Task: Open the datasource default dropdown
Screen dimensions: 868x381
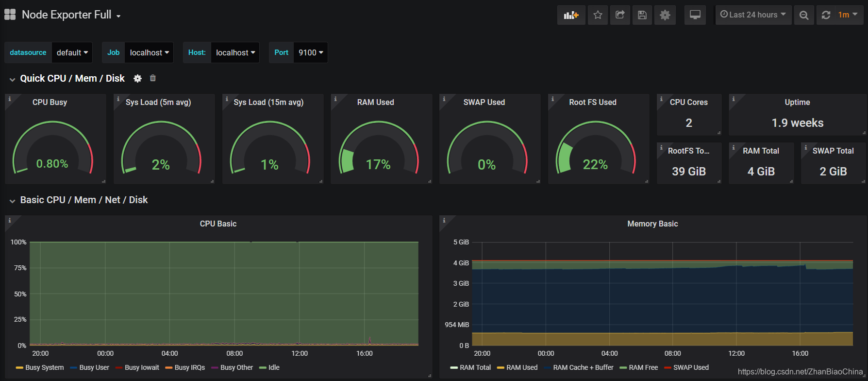Action: (x=72, y=52)
